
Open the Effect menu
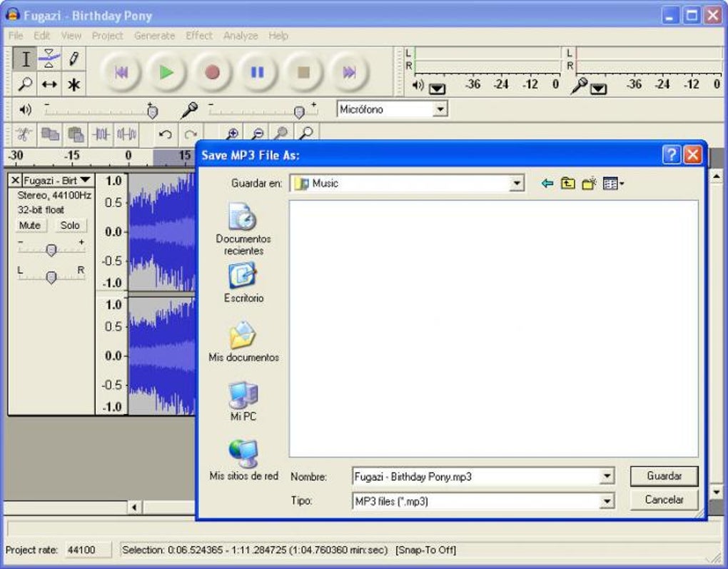point(198,35)
